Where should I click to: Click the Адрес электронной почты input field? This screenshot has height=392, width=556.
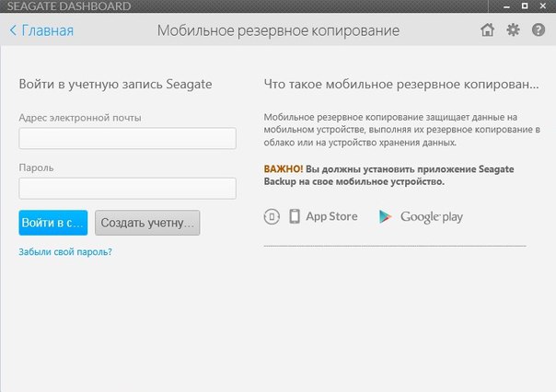tap(127, 138)
